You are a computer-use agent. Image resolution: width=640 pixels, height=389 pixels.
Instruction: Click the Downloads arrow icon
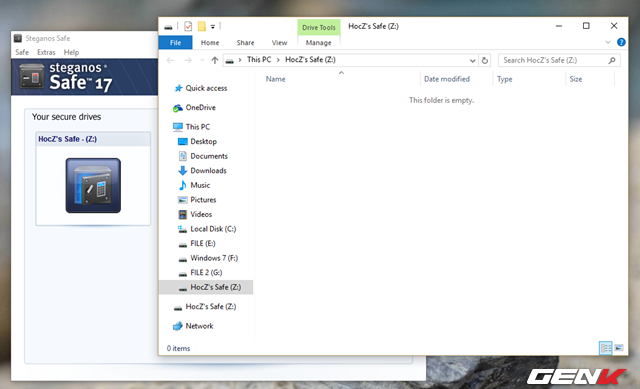[x=182, y=171]
